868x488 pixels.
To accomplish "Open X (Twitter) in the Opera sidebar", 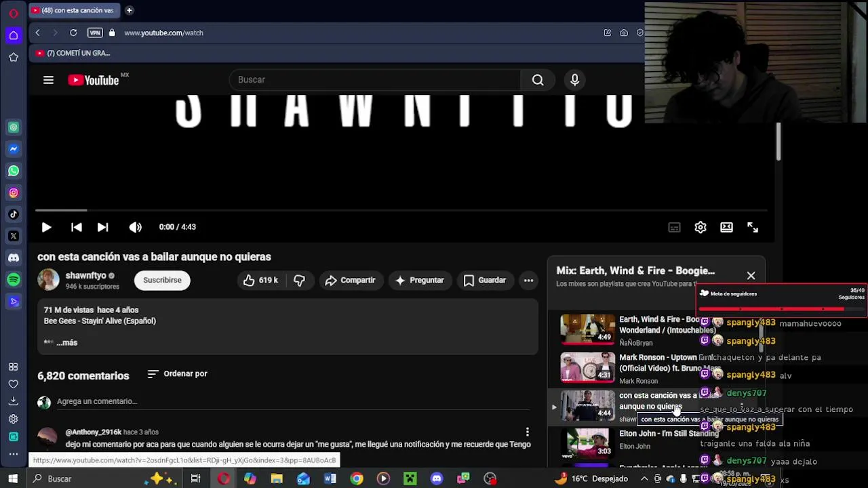I will click(x=14, y=236).
